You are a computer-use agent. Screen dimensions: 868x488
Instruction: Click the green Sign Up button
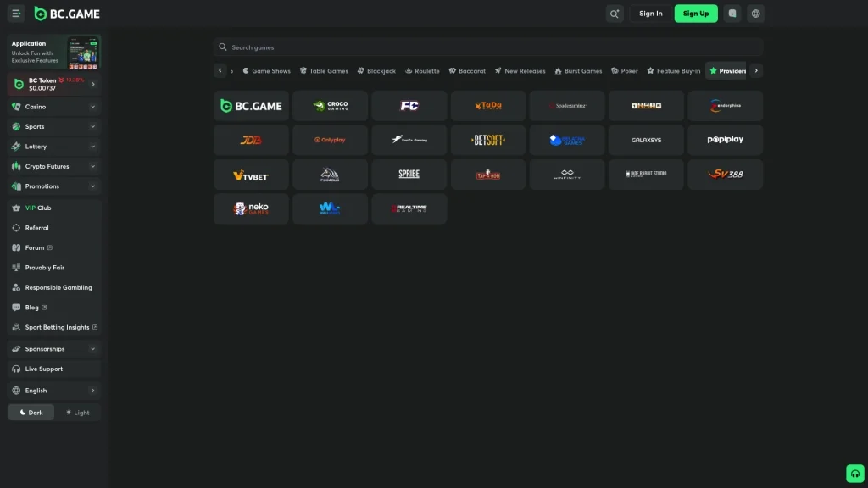696,14
